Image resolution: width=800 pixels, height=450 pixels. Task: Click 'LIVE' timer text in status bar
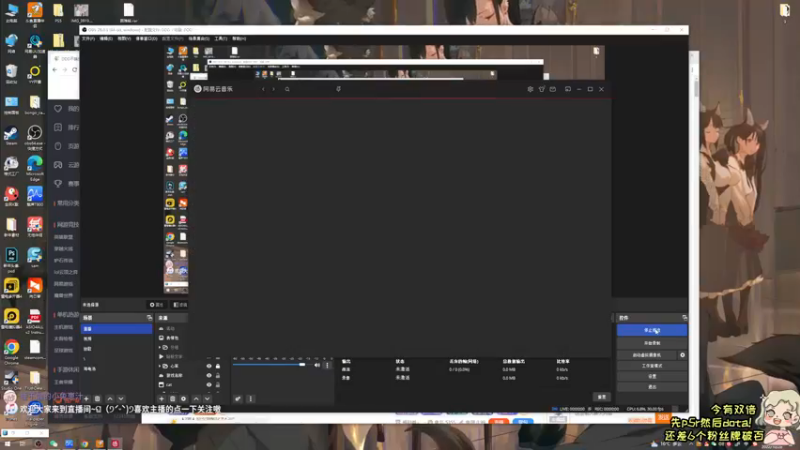(x=572, y=409)
